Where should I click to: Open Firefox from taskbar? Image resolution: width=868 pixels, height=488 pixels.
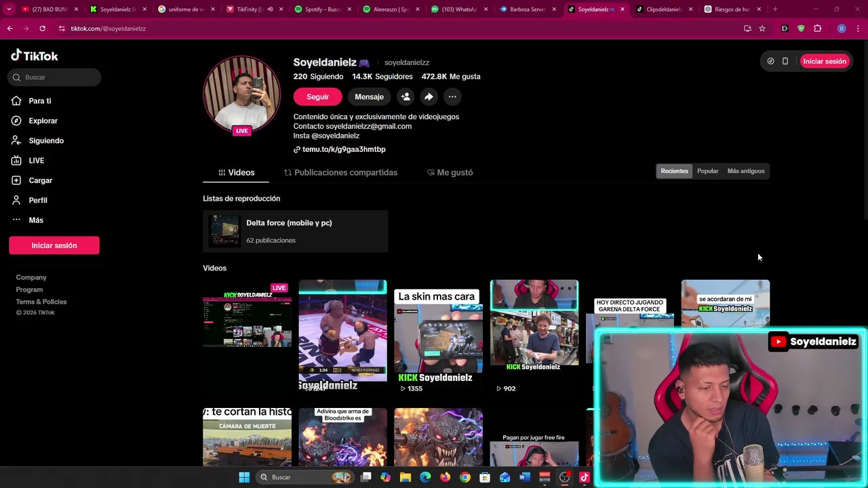pyautogui.click(x=445, y=477)
